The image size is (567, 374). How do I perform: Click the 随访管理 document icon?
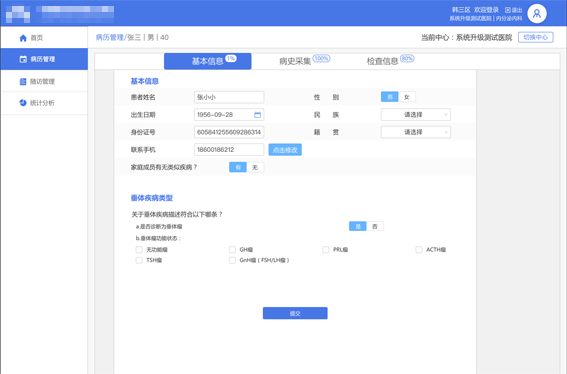tap(23, 81)
